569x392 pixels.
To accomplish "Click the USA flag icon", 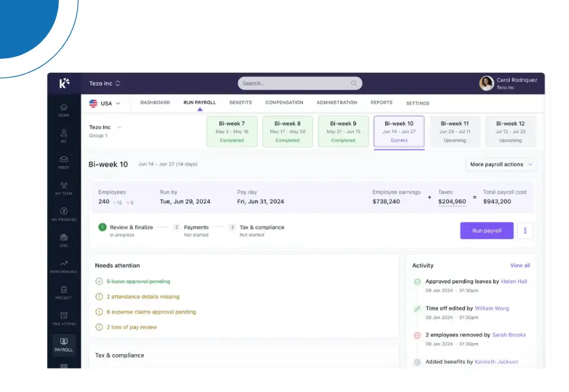I will 94,103.
